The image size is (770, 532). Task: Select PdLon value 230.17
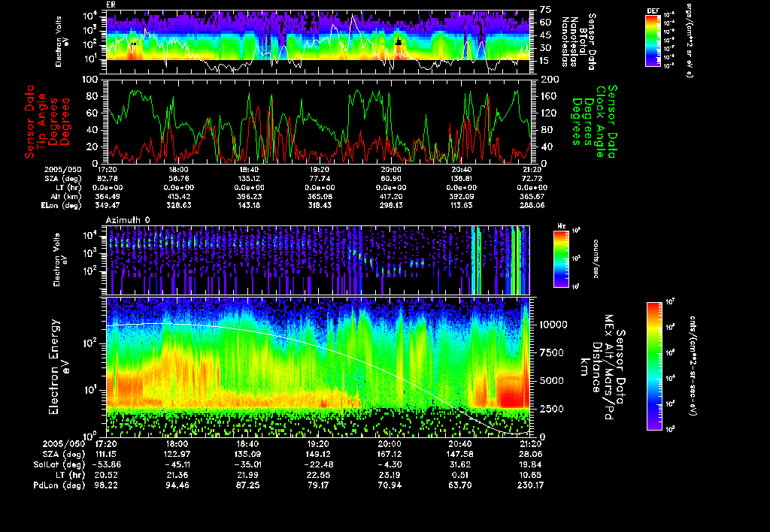(x=531, y=485)
